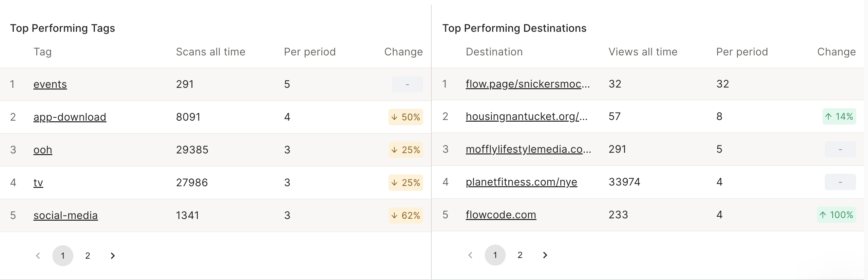Select page 1 in tags pagination

point(63,256)
